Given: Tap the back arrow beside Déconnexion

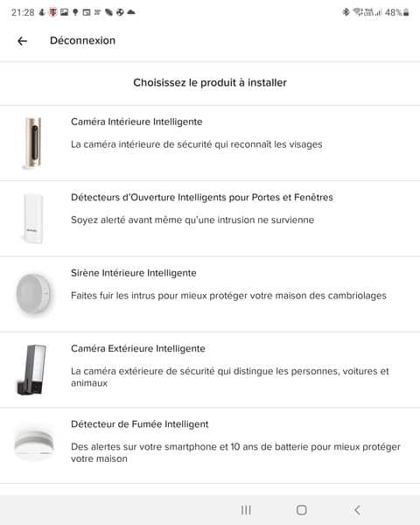Looking at the screenshot, I should (x=22, y=41).
